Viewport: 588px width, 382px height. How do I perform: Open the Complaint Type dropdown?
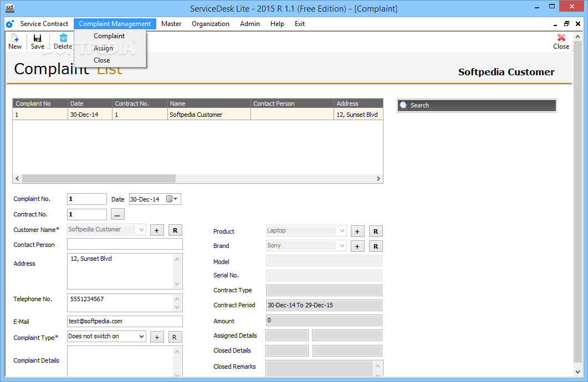point(141,336)
